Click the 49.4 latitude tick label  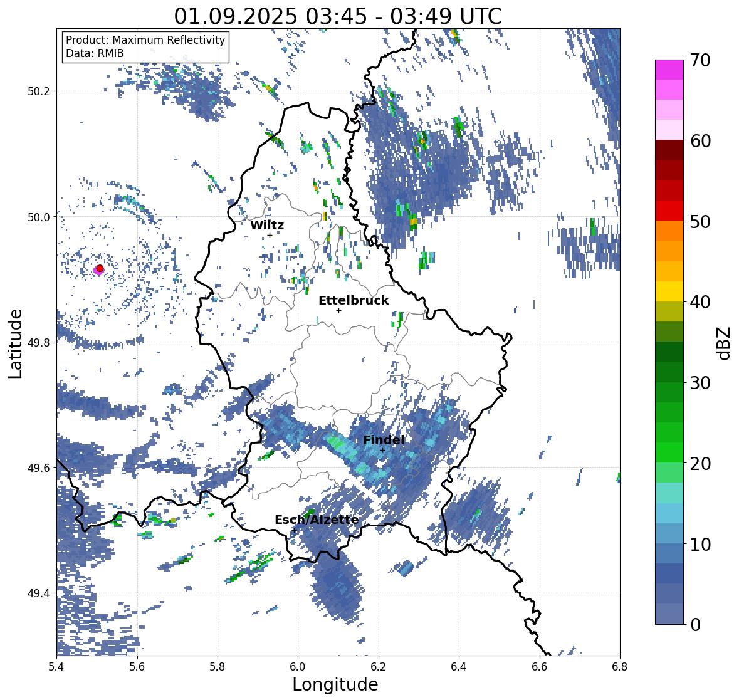(39, 593)
